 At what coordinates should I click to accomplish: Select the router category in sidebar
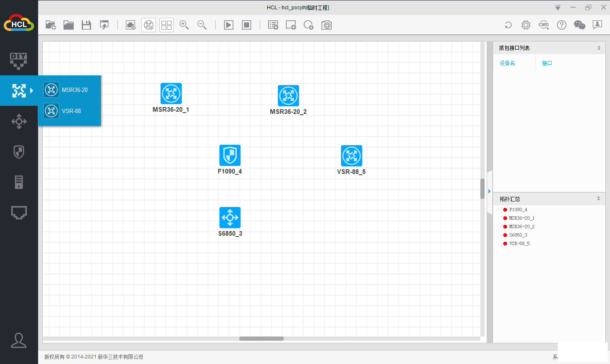19,91
